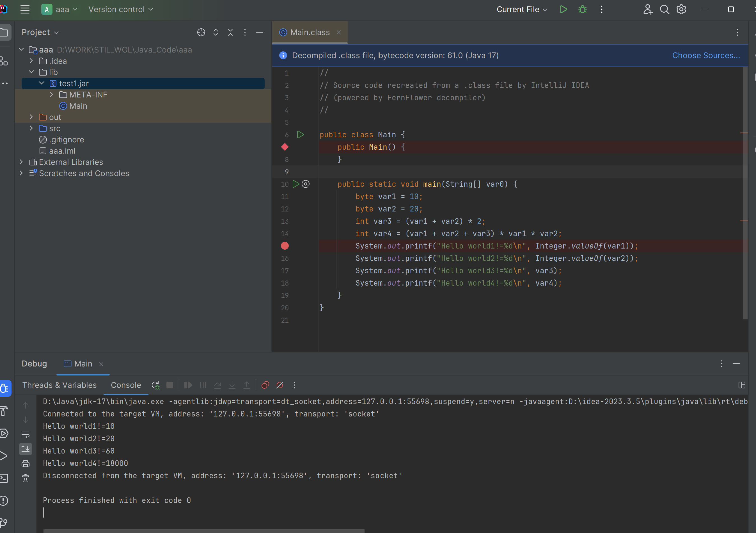Clear console with the trash icon
Viewport: 756px width, 533px height.
pos(25,478)
